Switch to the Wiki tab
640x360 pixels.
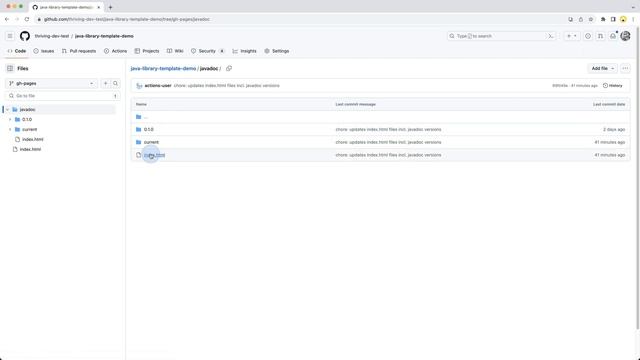(x=175, y=51)
